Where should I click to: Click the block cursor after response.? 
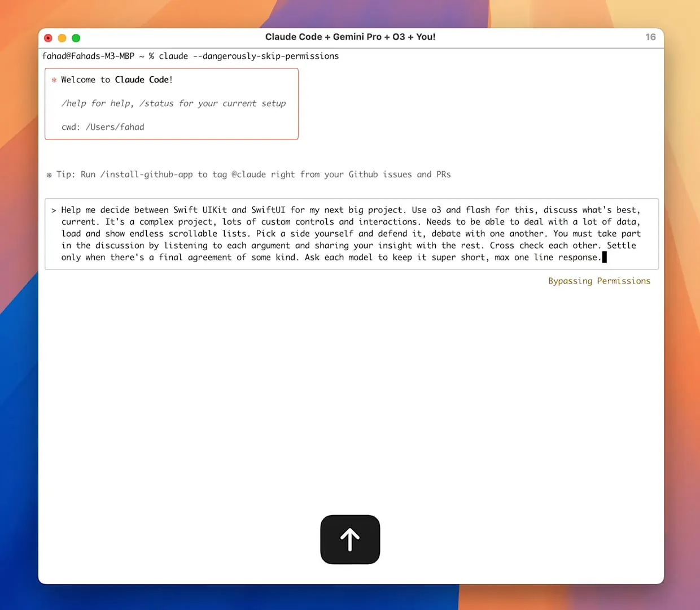(x=605, y=258)
